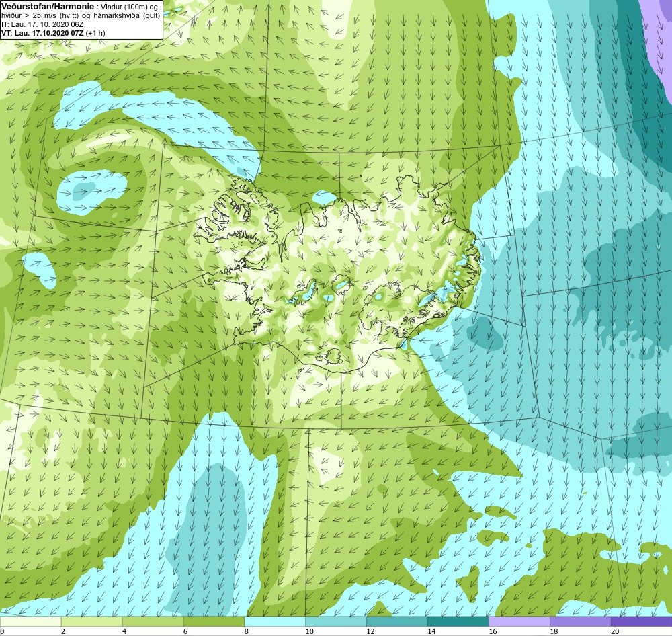
Task: Click the 4–6 m/s green legend swatch
Action: [x=153, y=621]
